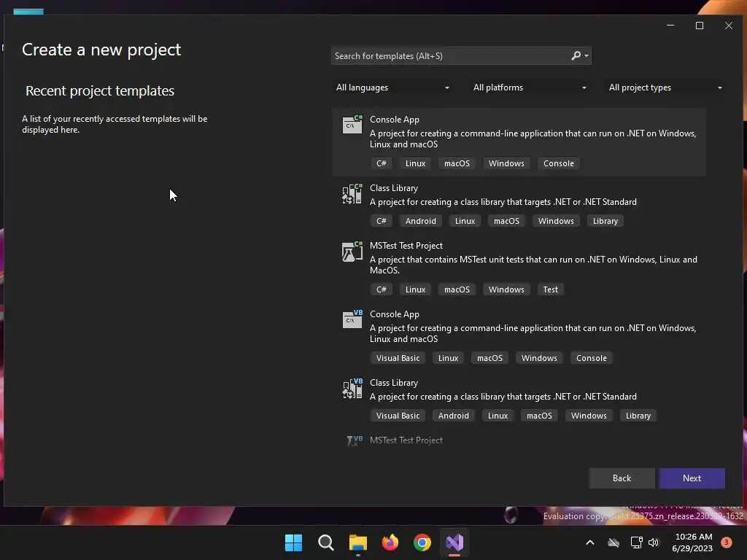The image size is (747, 560).
Task: Click Linux tag on VB Console App
Action: click(x=449, y=358)
